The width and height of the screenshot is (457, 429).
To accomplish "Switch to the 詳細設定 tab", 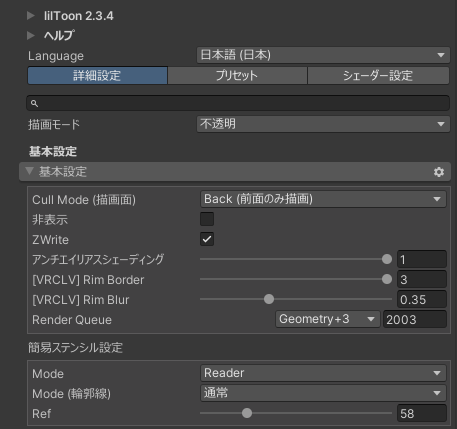I will pyautogui.click(x=97, y=75).
